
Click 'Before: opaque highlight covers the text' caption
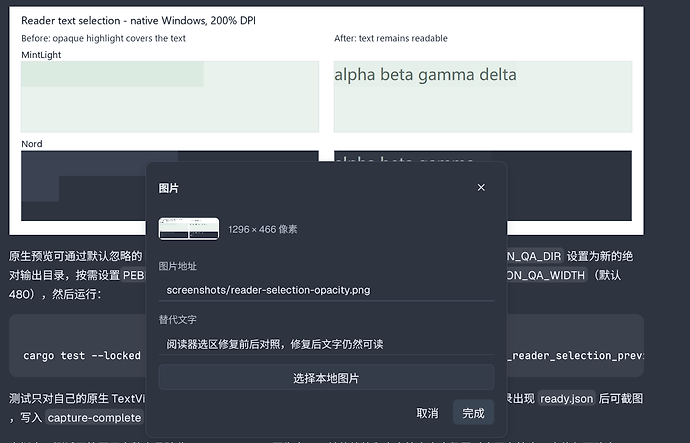[x=103, y=38]
